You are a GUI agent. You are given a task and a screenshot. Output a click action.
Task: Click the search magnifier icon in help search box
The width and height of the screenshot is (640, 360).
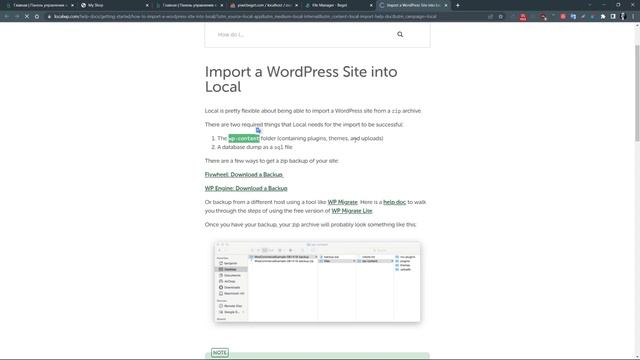point(400,34)
